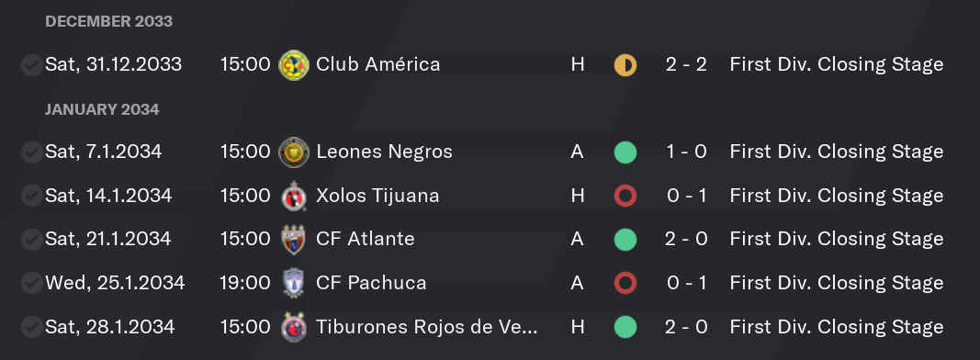Click the Xolos Tijuana club badge

293,197
